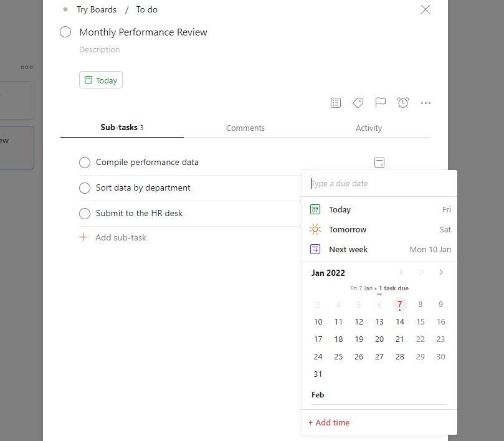Advance to February with the right chevron
Screen dimensions: 504x441
pos(441,272)
